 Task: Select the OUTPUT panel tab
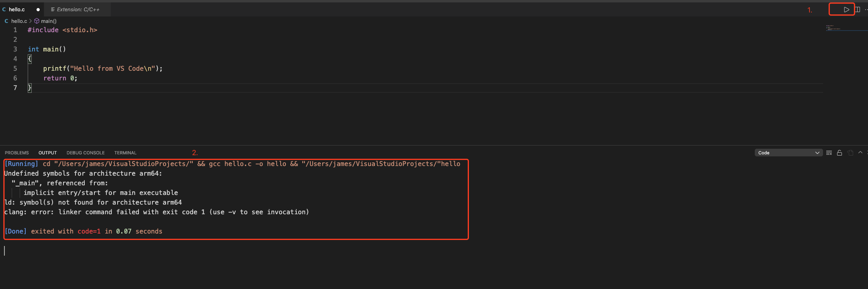pos(47,153)
